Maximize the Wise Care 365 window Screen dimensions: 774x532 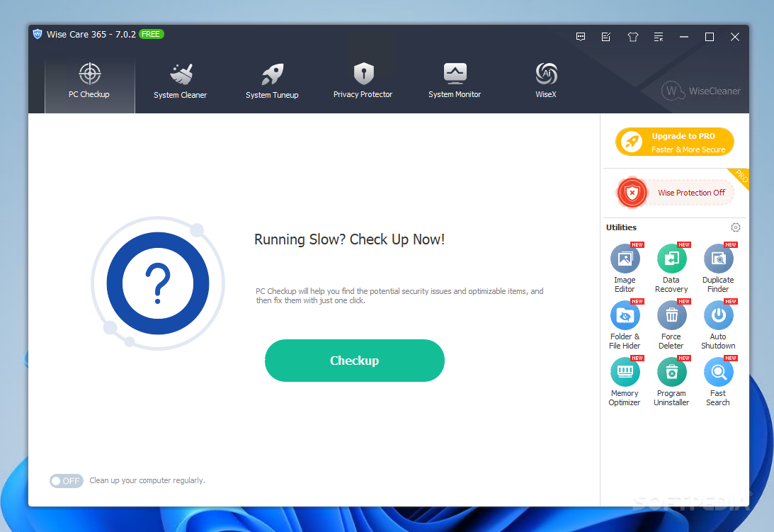(710, 37)
